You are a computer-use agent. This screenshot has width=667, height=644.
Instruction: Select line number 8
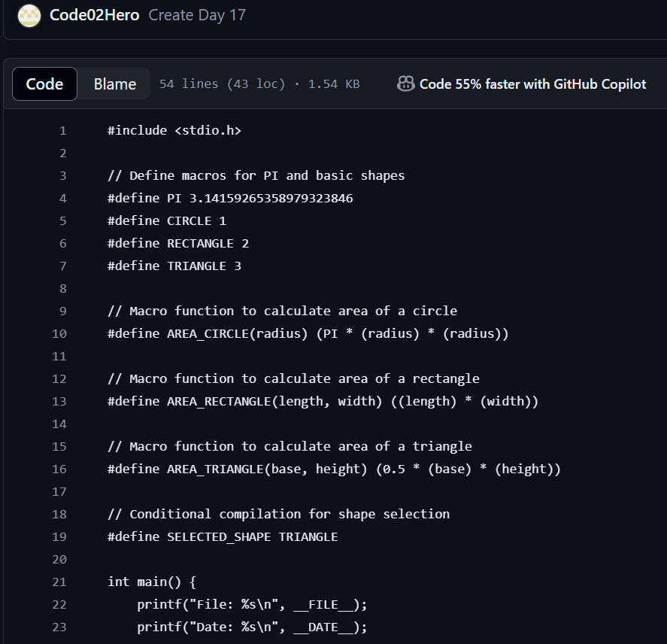click(x=63, y=288)
